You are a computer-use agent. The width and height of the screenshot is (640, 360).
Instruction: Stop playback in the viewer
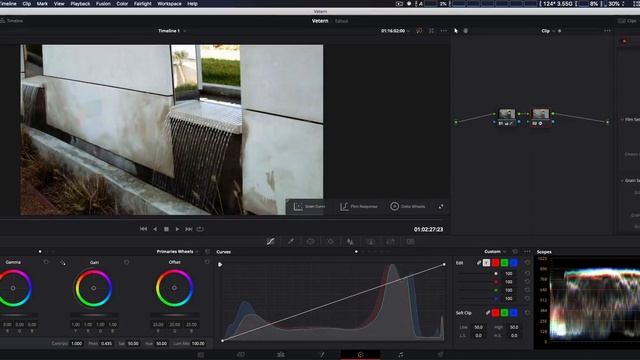[x=166, y=229]
